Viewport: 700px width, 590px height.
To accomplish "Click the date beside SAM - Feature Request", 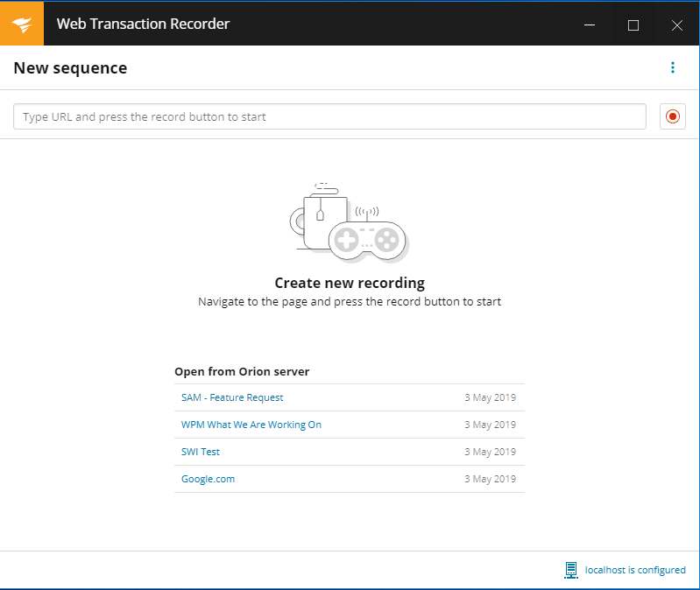I will point(491,397).
